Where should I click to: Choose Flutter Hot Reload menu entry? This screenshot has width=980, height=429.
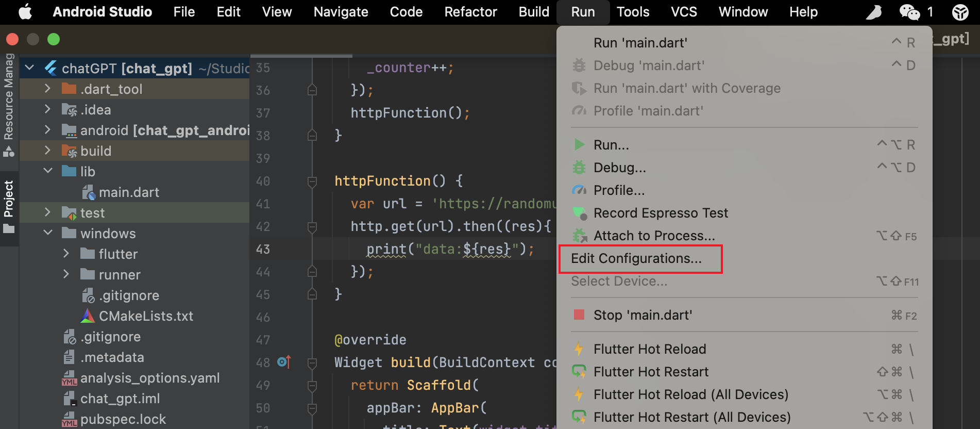(x=744, y=349)
